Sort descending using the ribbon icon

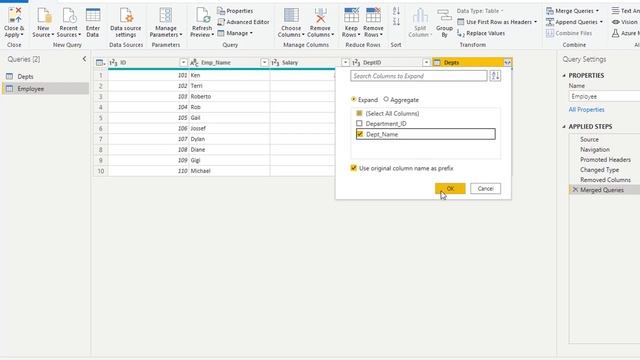pyautogui.click(x=396, y=22)
